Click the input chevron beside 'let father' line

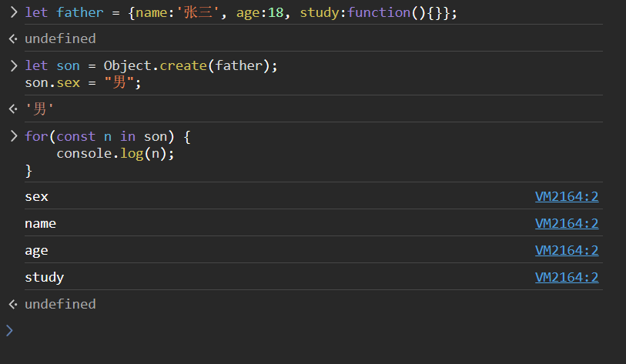click(13, 12)
